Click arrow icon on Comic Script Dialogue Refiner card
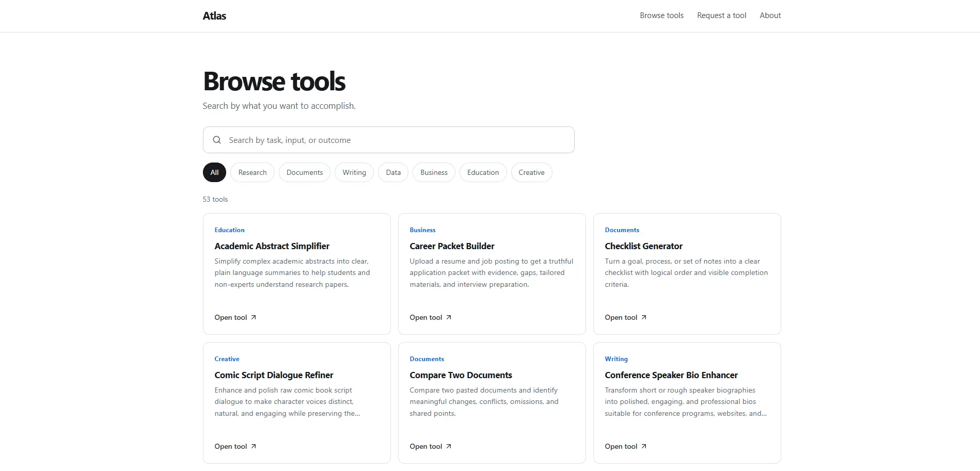Viewport: 980px width, 471px height. (254, 446)
